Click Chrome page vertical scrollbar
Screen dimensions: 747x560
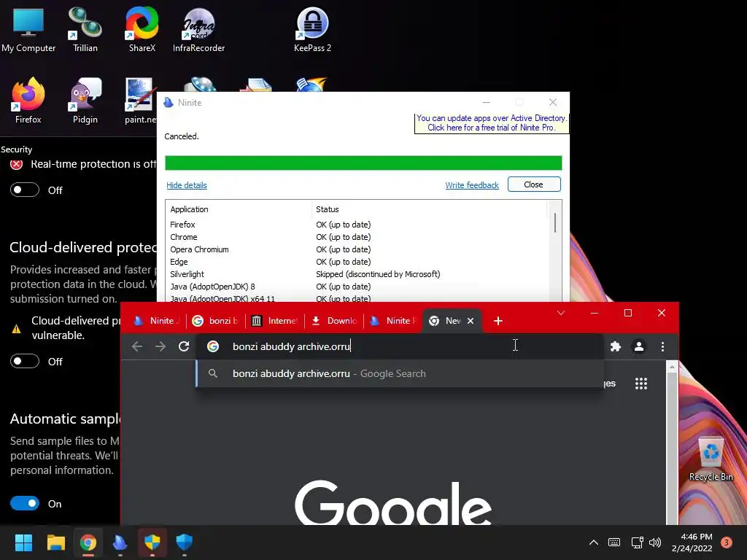tap(672, 443)
